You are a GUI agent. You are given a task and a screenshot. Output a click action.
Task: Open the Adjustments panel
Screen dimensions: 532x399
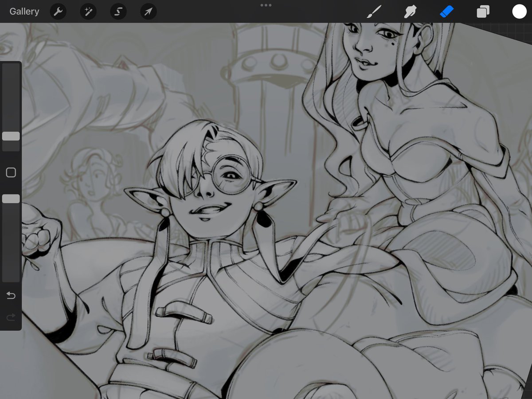pos(88,12)
